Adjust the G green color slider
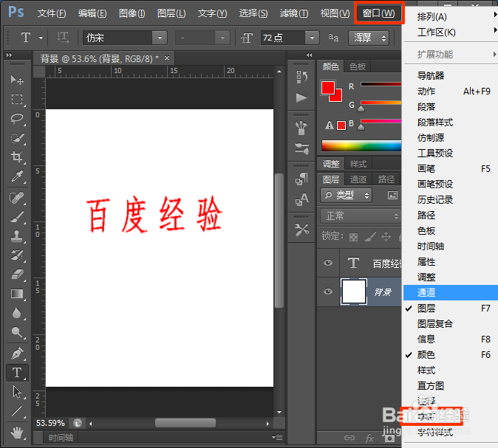Screen dimensions: 498x448 coord(361,108)
